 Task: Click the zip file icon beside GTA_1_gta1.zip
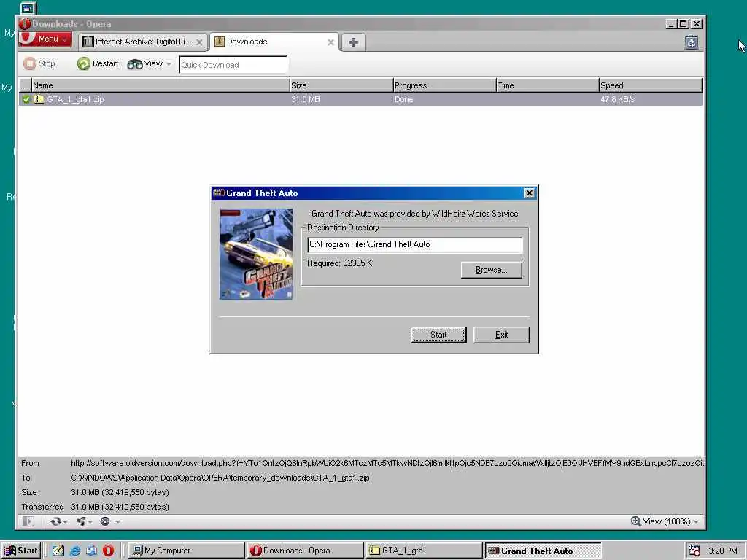pos(39,99)
